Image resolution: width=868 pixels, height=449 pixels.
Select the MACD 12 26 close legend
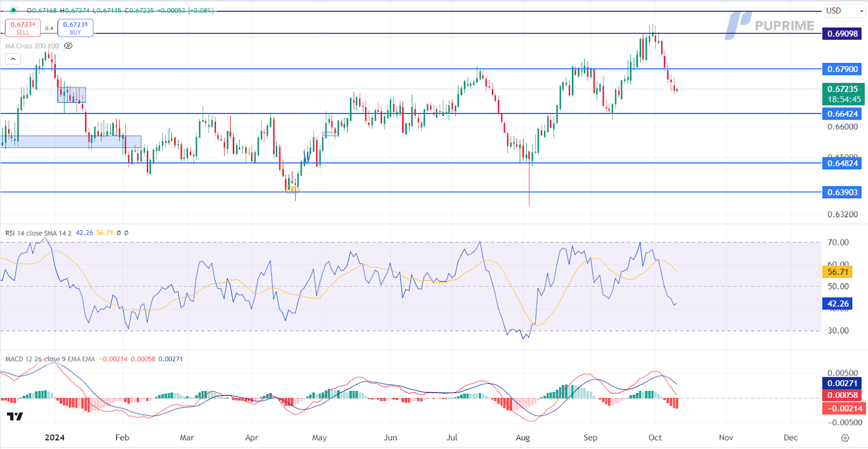(x=50, y=359)
